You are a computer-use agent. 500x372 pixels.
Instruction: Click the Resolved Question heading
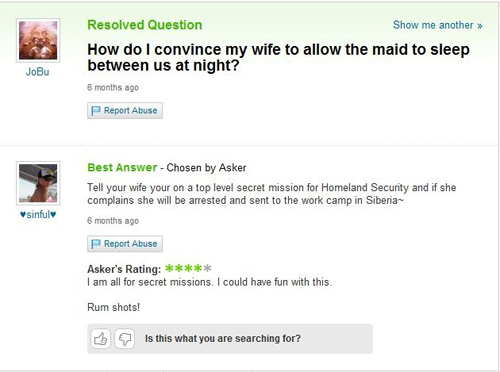point(145,25)
